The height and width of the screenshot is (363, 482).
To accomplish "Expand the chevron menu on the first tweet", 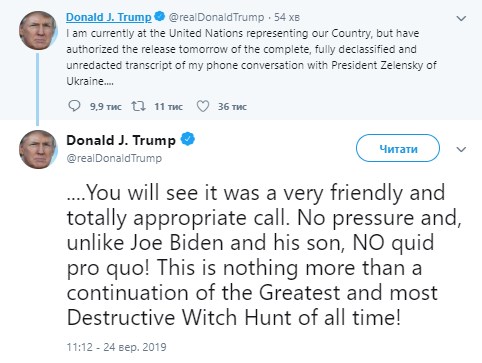I will (x=461, y=18).
